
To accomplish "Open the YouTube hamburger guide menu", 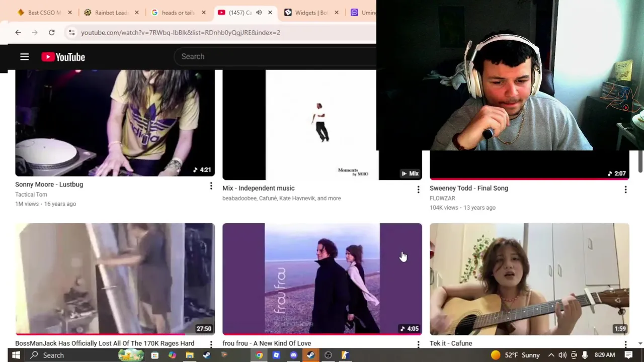I will [24, 57].
